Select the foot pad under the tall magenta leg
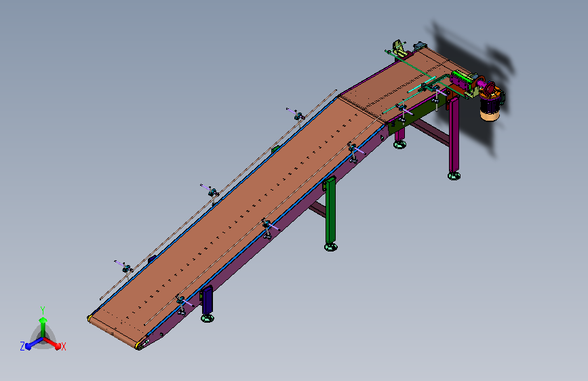The width and height of the screenshot is (588, 381). click(x=454, y=176)
